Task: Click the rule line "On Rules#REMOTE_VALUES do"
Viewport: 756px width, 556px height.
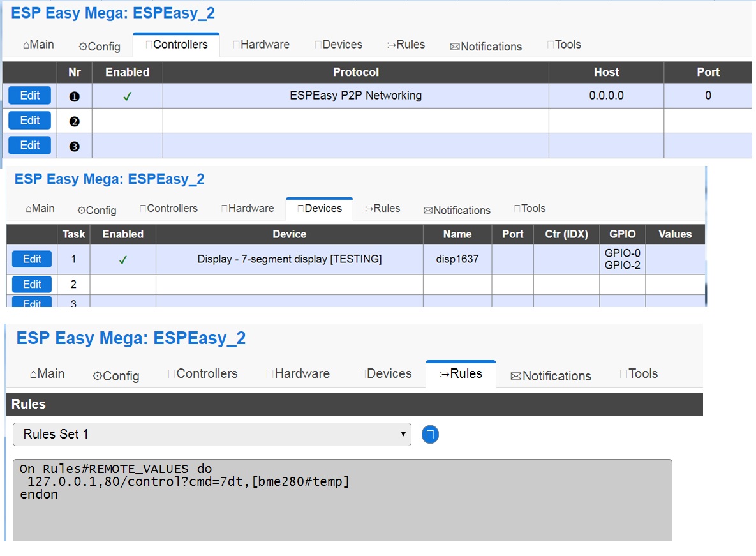Action: pos(115,469)
